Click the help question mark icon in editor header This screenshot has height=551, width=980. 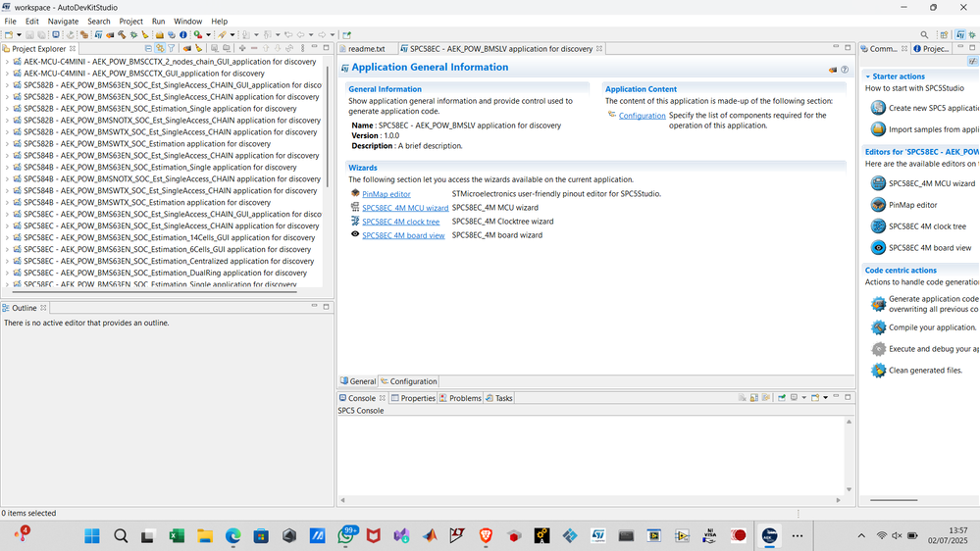pyautogui.click(x=845, y=70)
